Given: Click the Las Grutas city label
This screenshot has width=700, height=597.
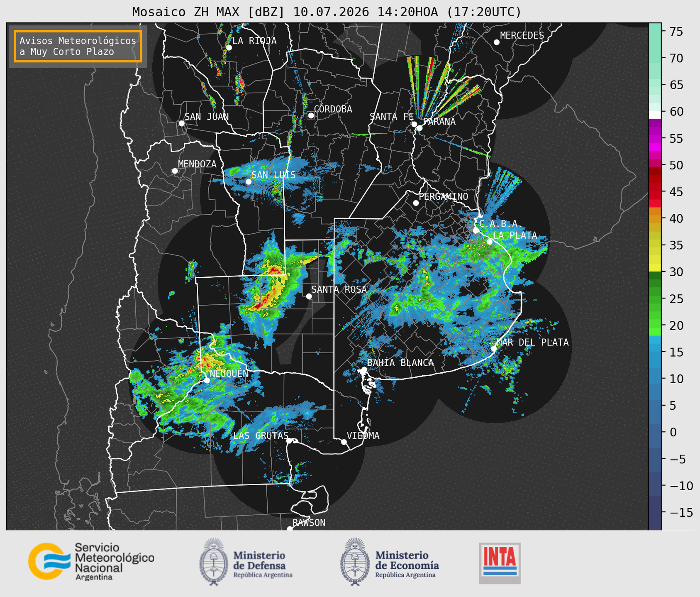Looking at the screenshot, I should click(260, 436).
